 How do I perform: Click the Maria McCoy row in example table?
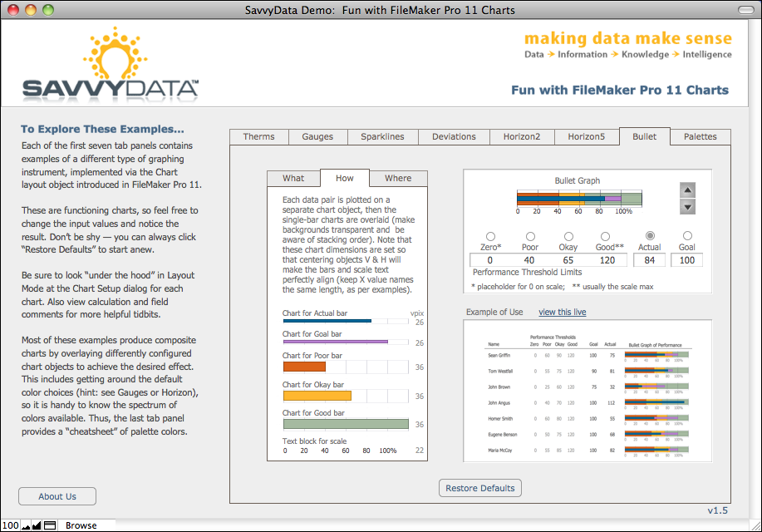pyautogui.click(x=588, y=451)
